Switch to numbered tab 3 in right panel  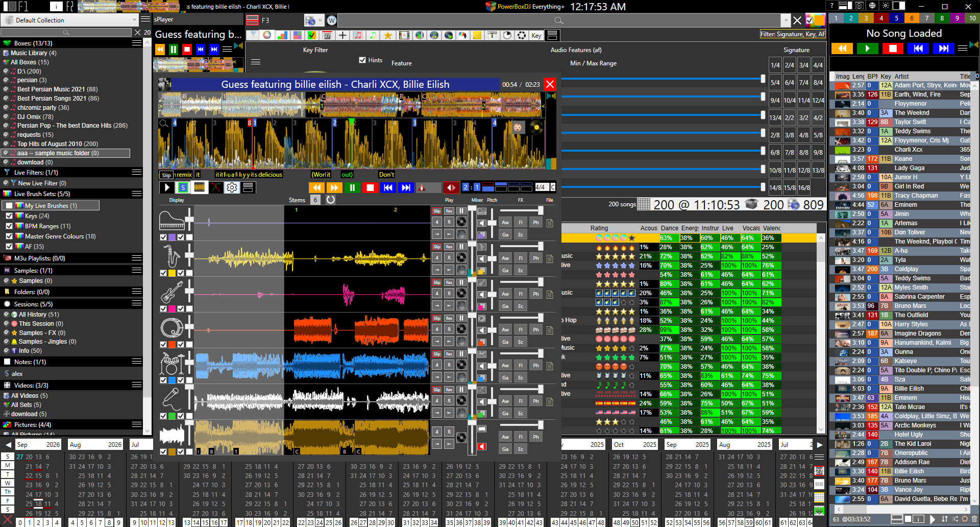[x=866, y=18]
